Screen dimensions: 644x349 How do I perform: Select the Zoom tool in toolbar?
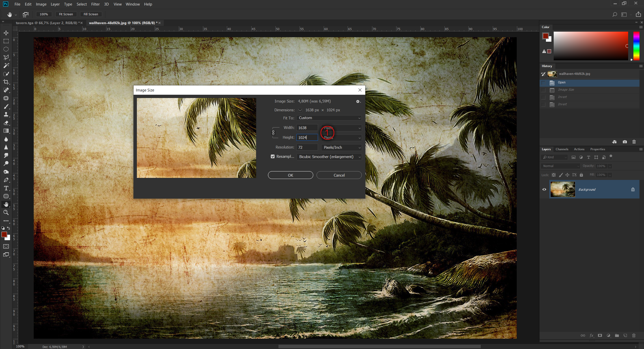[6, 213]
